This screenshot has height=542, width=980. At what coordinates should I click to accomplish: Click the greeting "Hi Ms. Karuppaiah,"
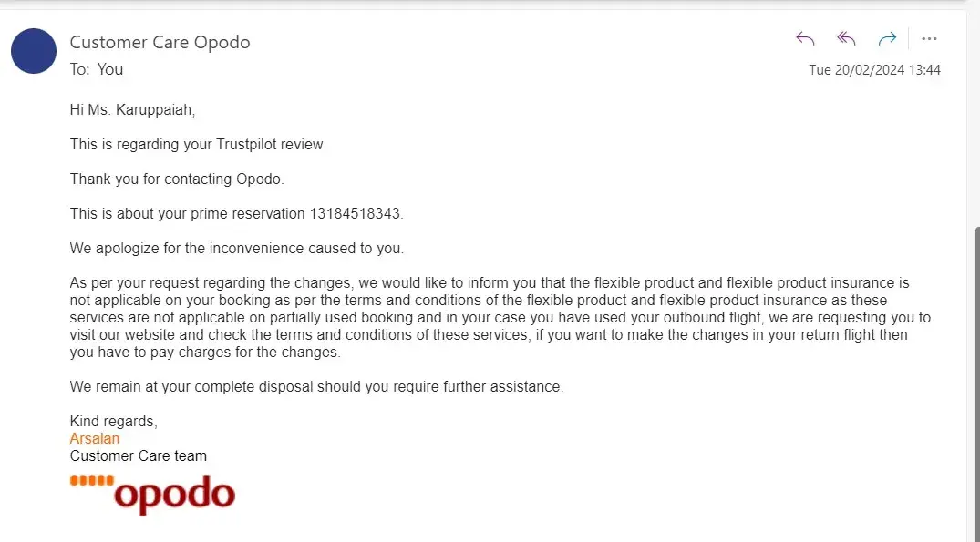[x=132, y=110]
